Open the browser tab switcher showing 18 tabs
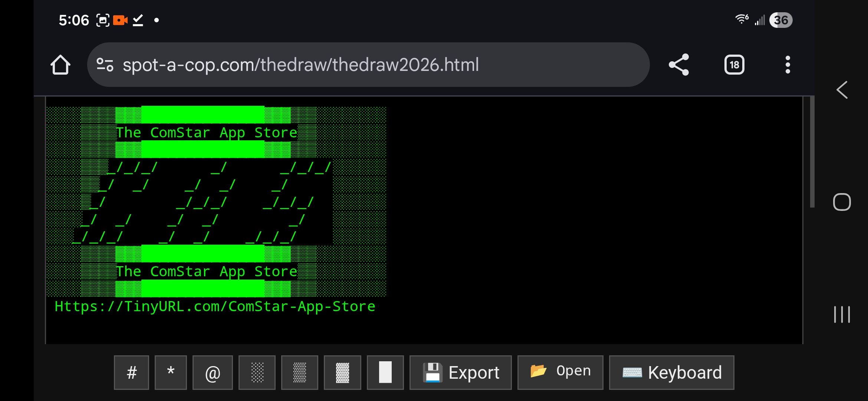 (734, 64)
